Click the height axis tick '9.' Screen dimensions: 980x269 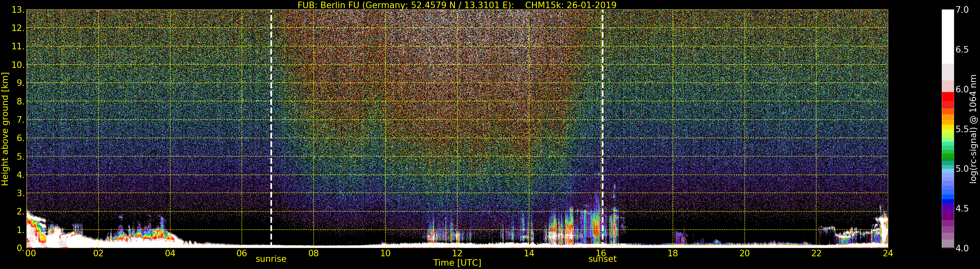click(21, 83)
